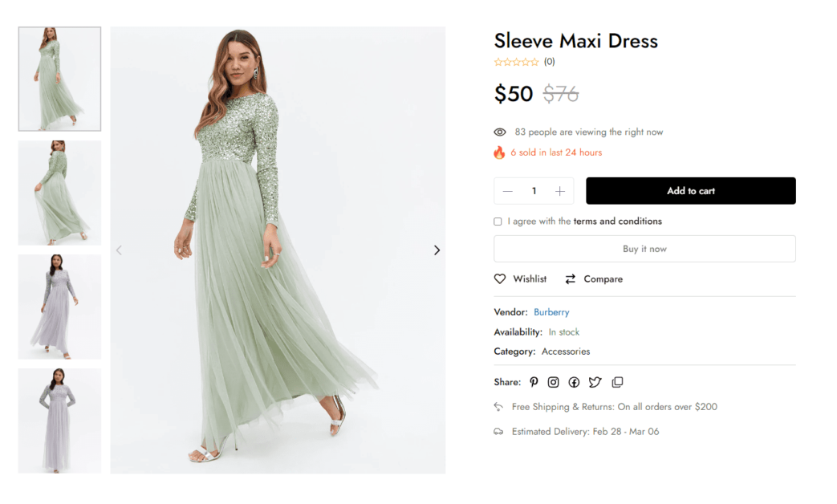Show next product image arrow
837x504 pixels.
click(437, 250)
